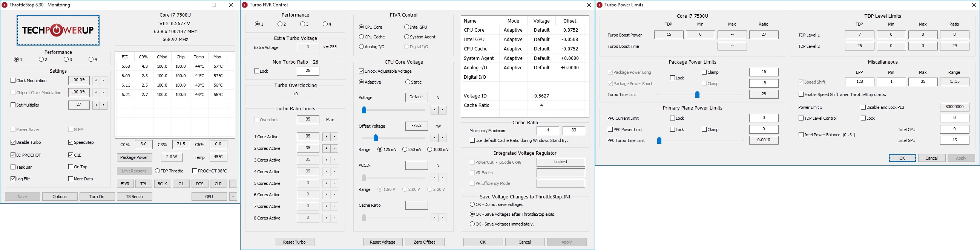The width and height of the screenshot is (980, 250).
Task: Enable the TDP Level Control checkbox
Action: click(x=801, y=118)
